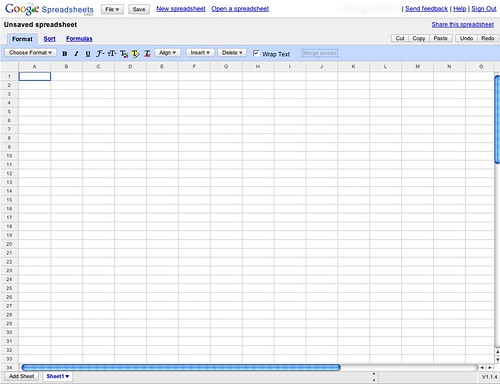Open the File menu dropdown

[x=112, y=9]
